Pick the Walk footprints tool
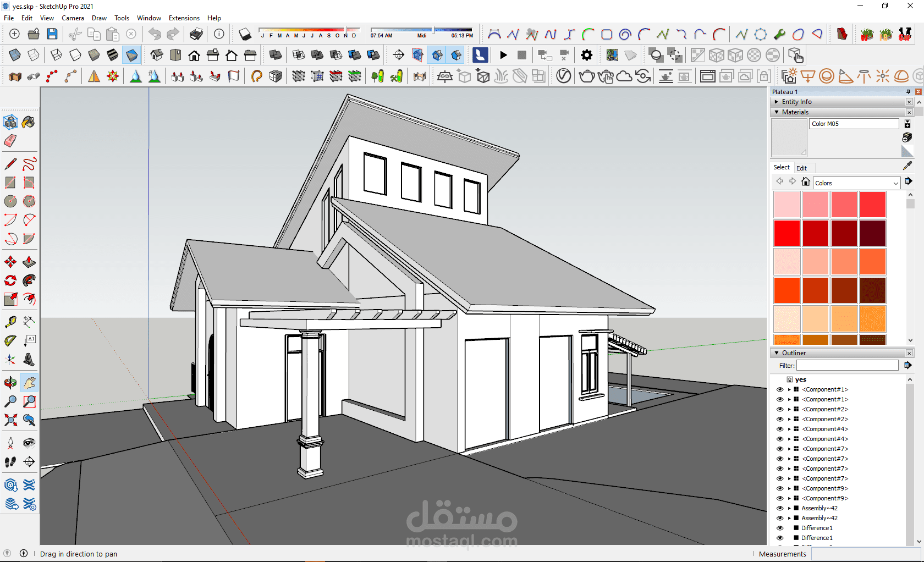Viewport: 924px width, 562px height. [10, 462]
